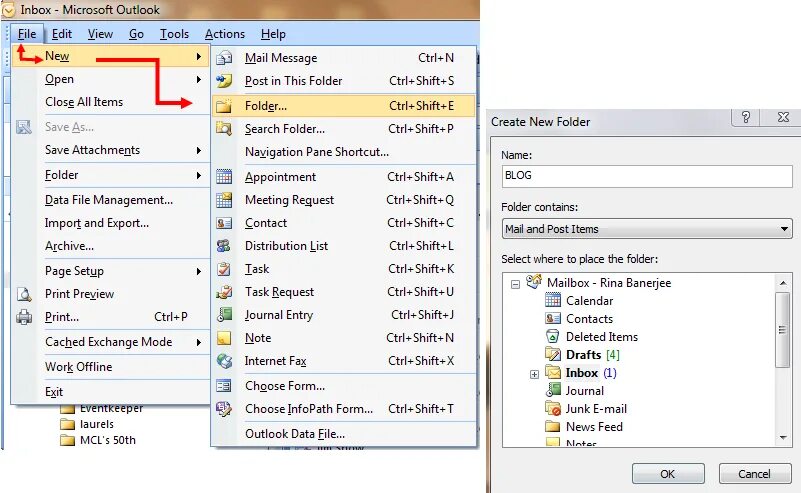This screenshot has height=493, width=801.
Task: Expand the New submenu arrow
Action: coord(199,56)
